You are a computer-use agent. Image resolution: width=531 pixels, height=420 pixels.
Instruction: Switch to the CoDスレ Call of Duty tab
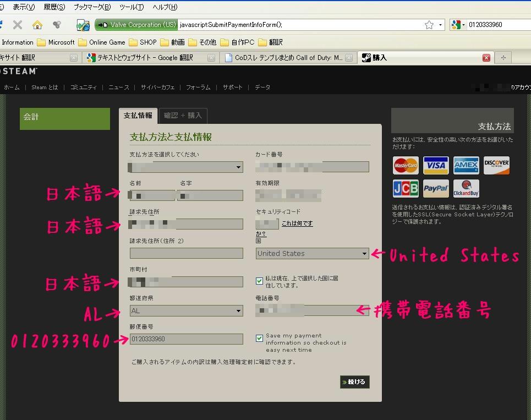(x=288, y=58)
